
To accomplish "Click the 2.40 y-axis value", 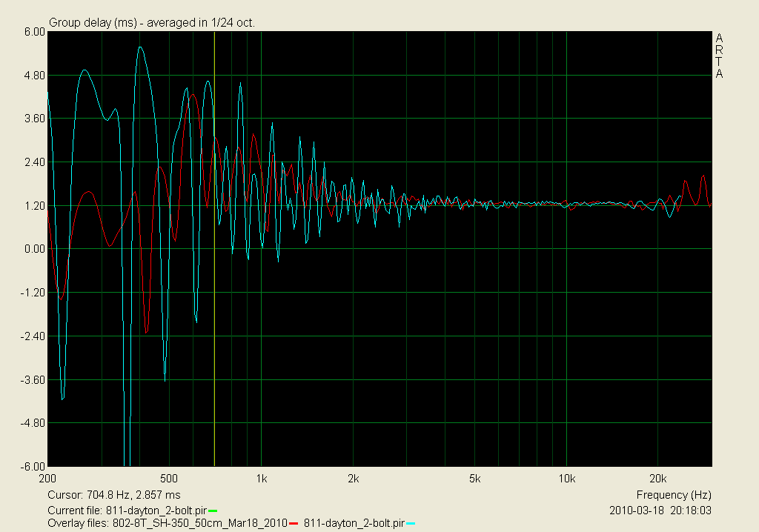I will point(34,162).
